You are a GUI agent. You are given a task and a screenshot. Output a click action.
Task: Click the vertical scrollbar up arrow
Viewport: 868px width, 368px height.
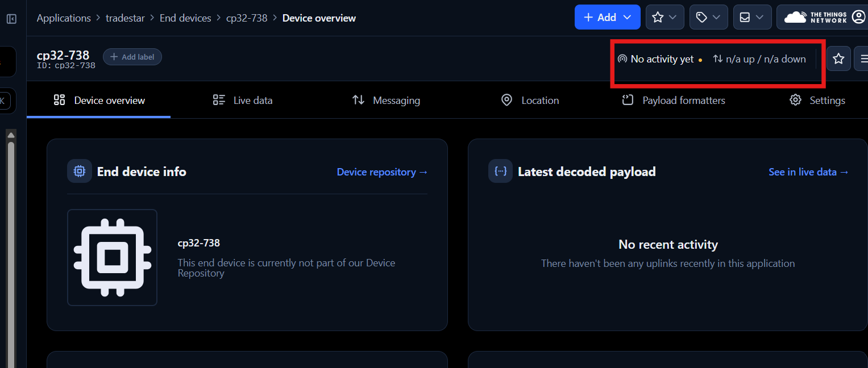pos(11,135)
